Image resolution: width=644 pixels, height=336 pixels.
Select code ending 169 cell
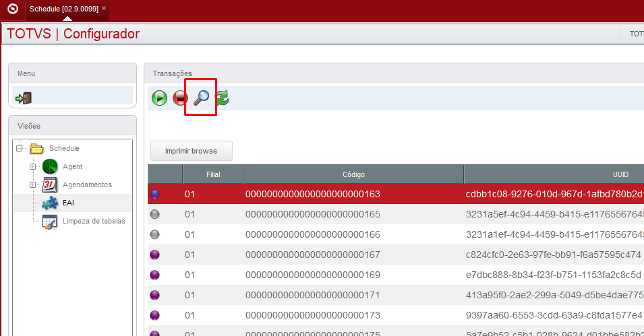pyautogui.click(x=312, y=275)
